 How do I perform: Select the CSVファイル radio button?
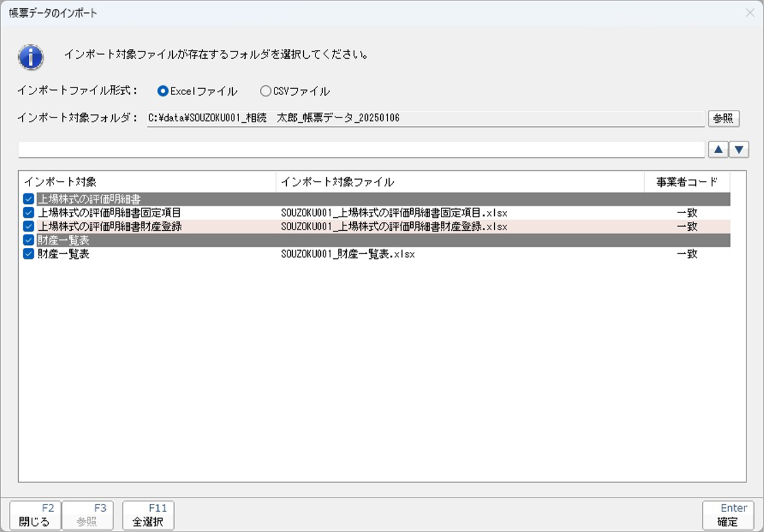[266, 91]
